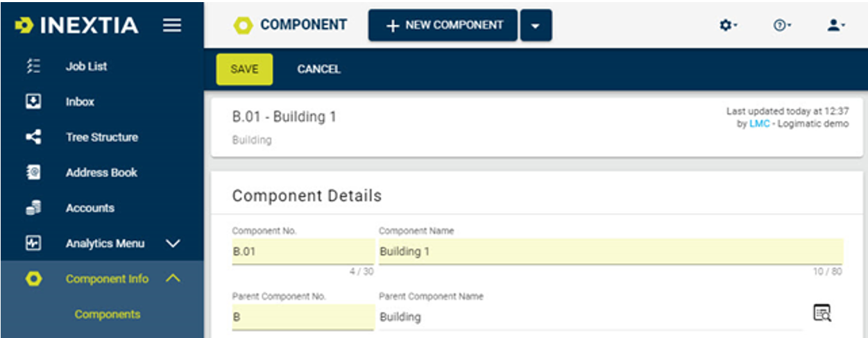Click into the Component Name field
Viewport: 868px width, 338px height.
coord(611,251)
